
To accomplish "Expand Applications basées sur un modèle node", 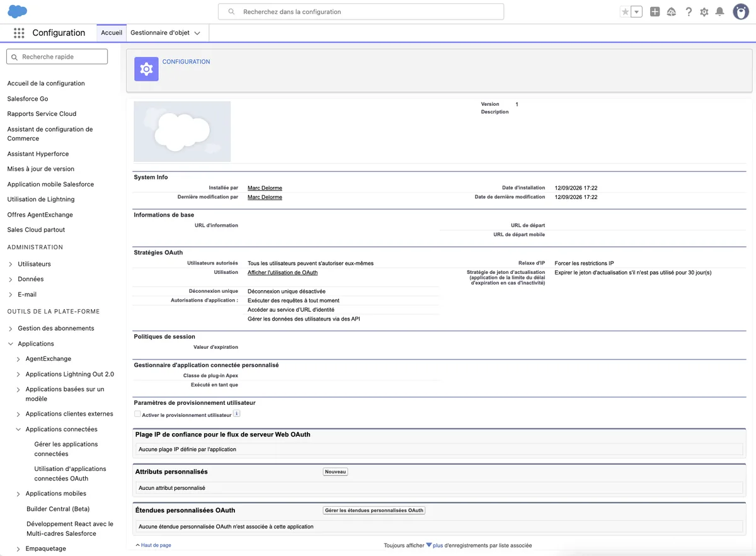I will 18,390.
